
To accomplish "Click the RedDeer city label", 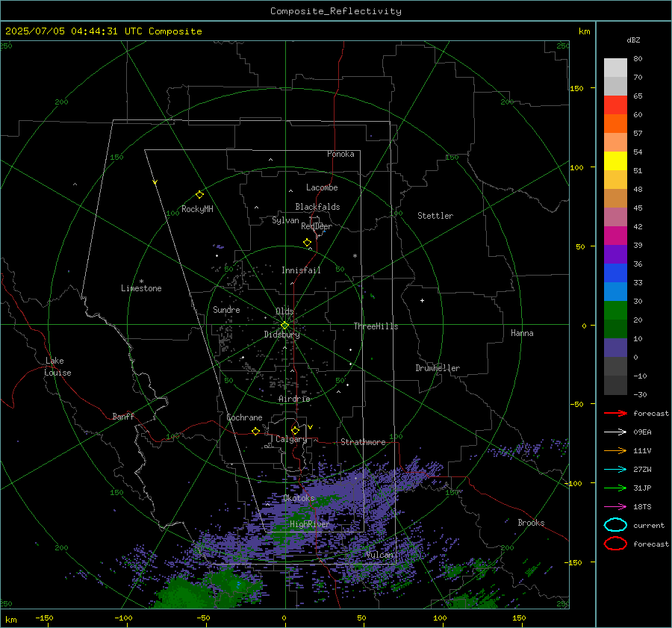I will [x=317, y=226].
